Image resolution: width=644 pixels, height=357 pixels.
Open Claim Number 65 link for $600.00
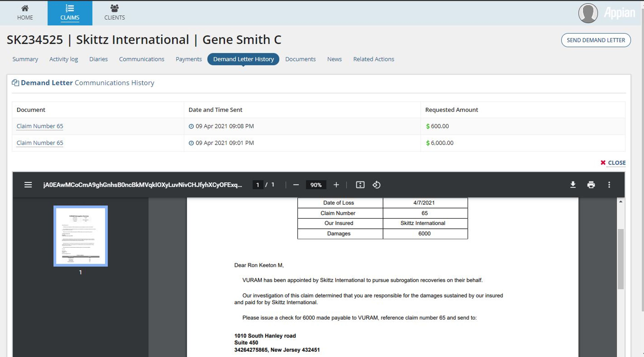[40, 126]
